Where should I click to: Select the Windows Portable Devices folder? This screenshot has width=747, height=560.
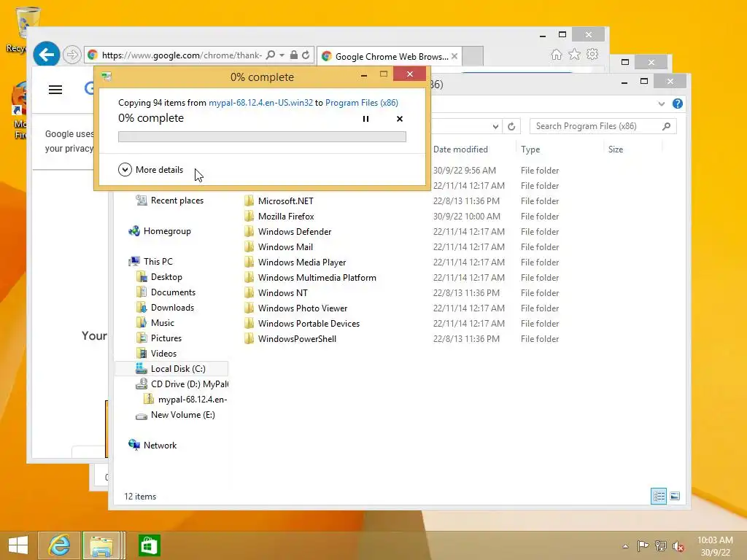309,323
